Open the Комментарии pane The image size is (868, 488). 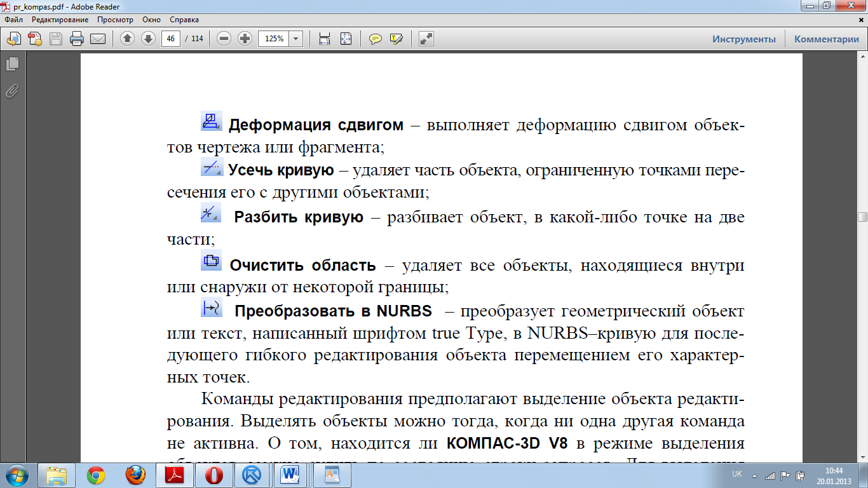827,39
